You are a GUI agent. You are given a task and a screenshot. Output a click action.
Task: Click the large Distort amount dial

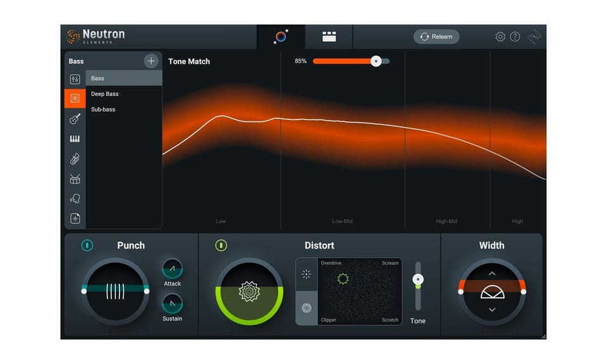click(x=249, y=291)
